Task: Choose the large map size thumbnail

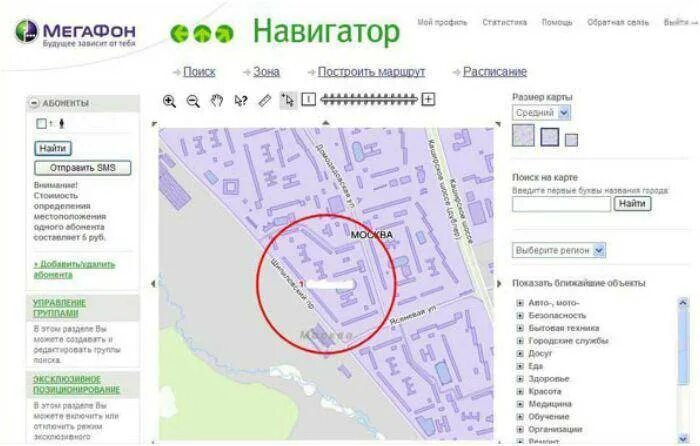Action: pyautogui.click(x=523, y=135)
